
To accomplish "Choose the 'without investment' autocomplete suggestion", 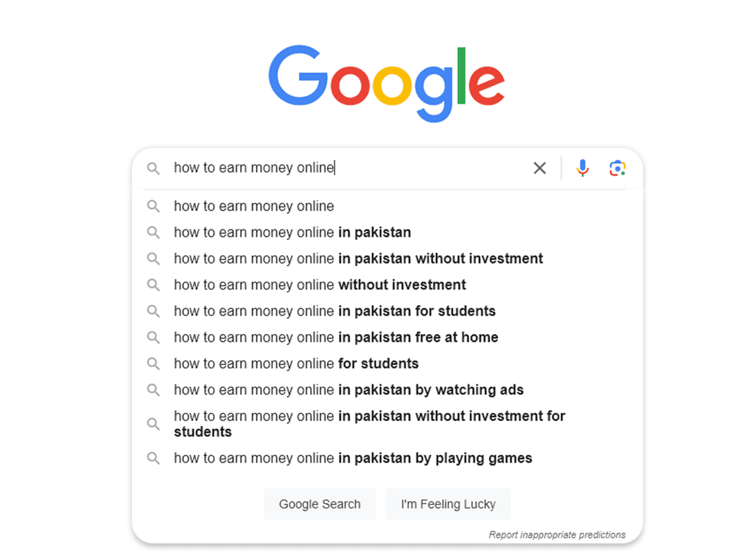I will point(320,284).
